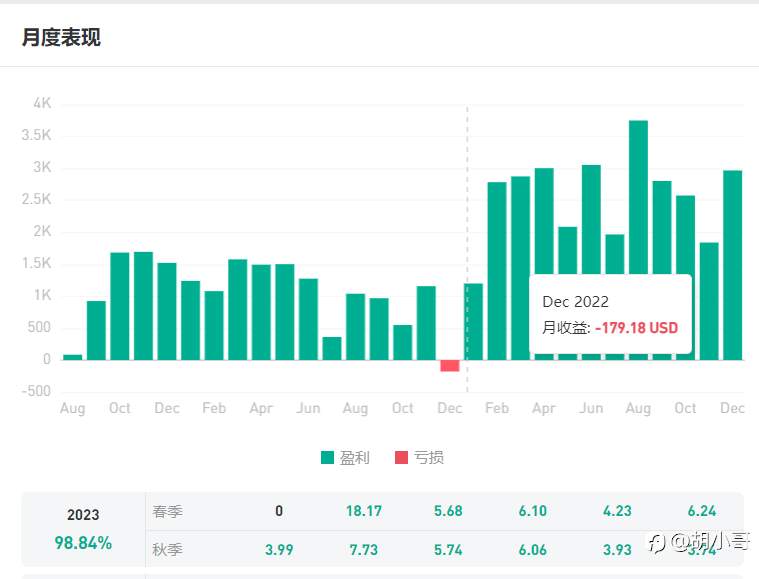Click the 3.93 value in 秋季 row
Image resolution: width=759 pixels, height=579 pixels.
pyautogui.click(x=617, y=550)
